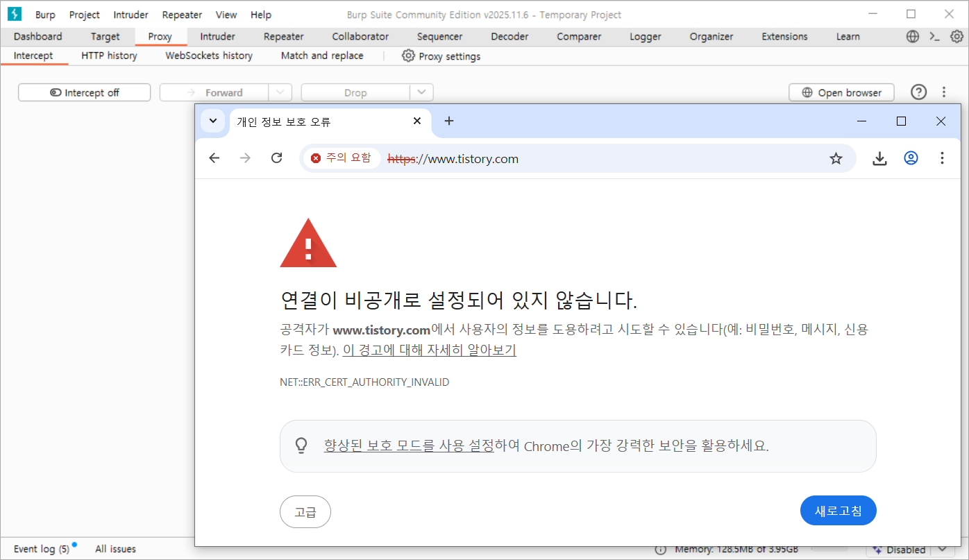Open the Repeater menu
Image resolution: width=969 pixels, height=560 pixels.
coord(182,15)
